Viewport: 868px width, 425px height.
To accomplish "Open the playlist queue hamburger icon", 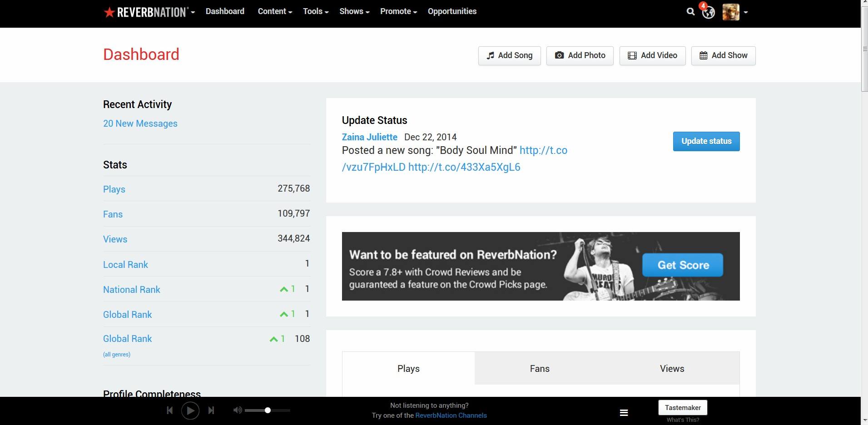I will pyautogui.click(x=624, y=413).
